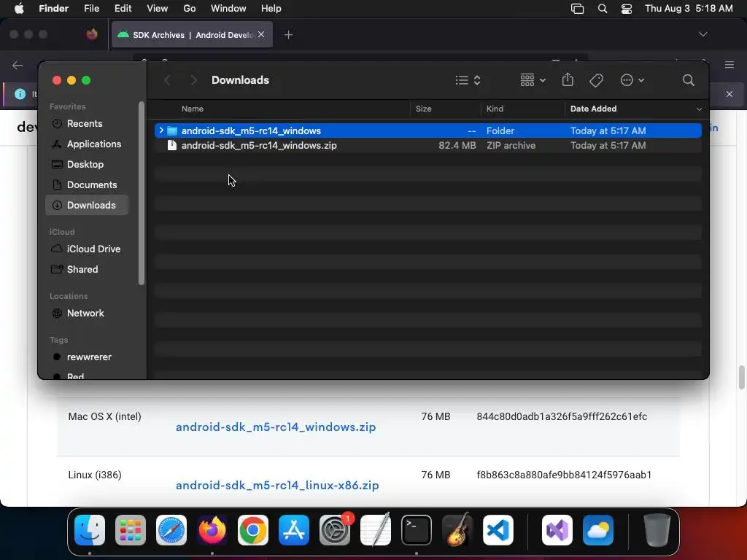Select the SDK Archives browser tab

[192, 35]
